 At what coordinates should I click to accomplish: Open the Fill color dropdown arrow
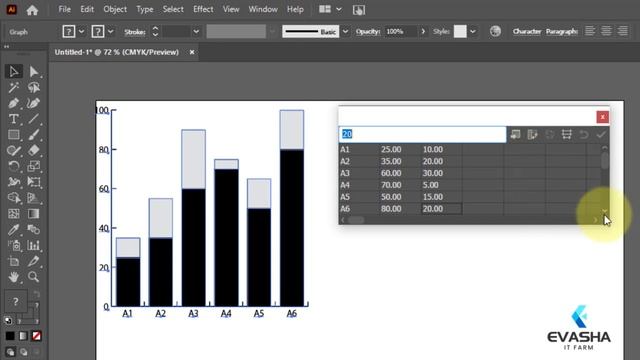coord(81,31)
